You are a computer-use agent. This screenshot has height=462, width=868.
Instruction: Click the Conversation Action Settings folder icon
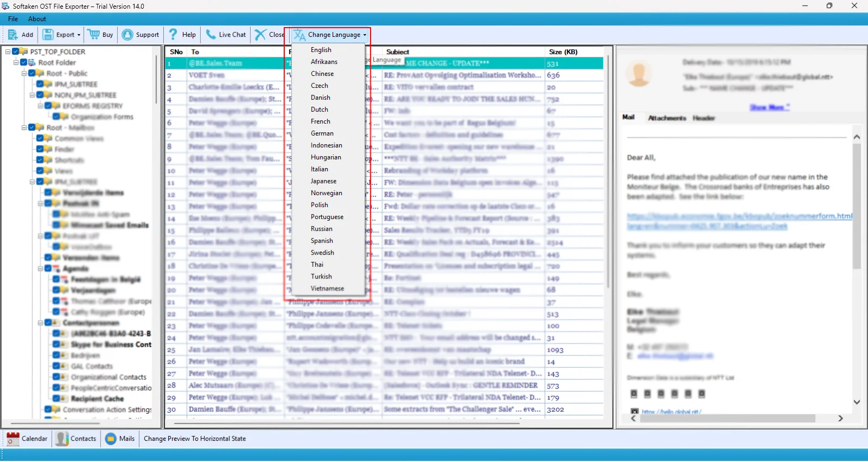(x=56, y=409)
